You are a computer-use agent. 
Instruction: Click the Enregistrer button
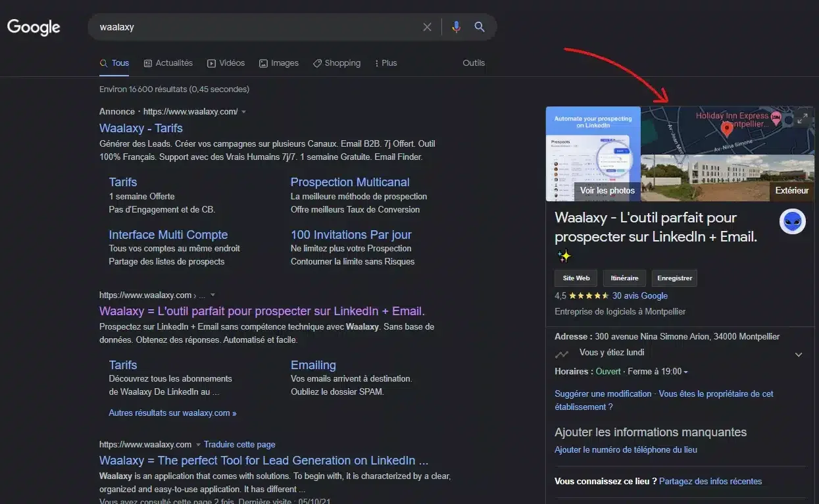tap(675, 278)
